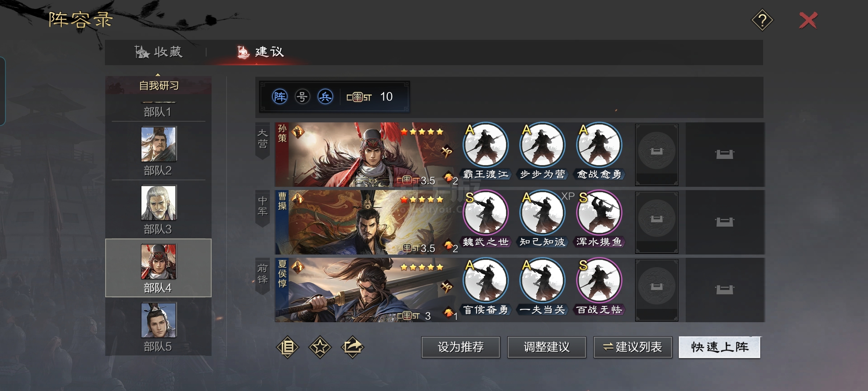
Task: Open skill 步步为营
Action: [542, 151]
